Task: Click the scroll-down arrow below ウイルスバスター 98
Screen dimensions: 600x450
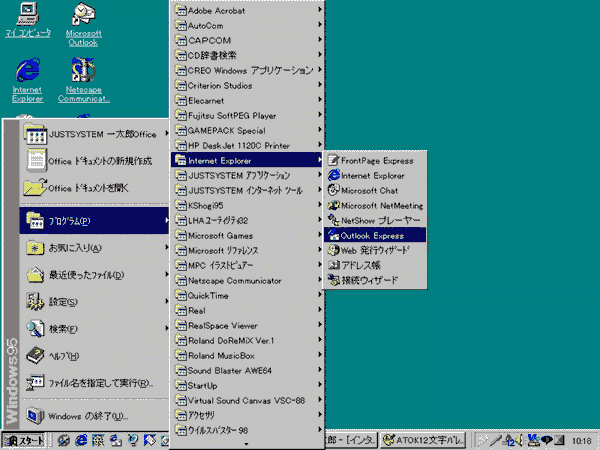Action: [x=246, y=444]
